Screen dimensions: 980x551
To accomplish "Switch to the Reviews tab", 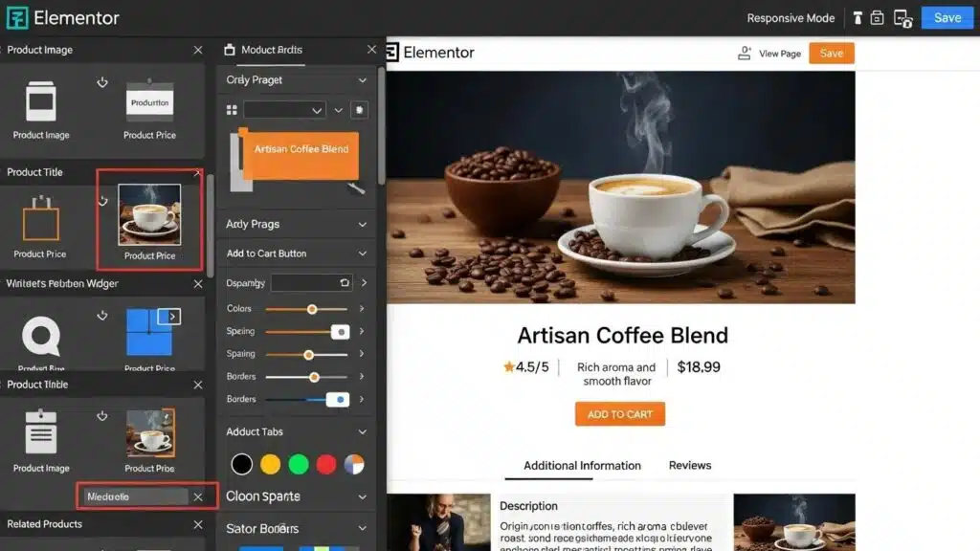I will pos(690,466).
